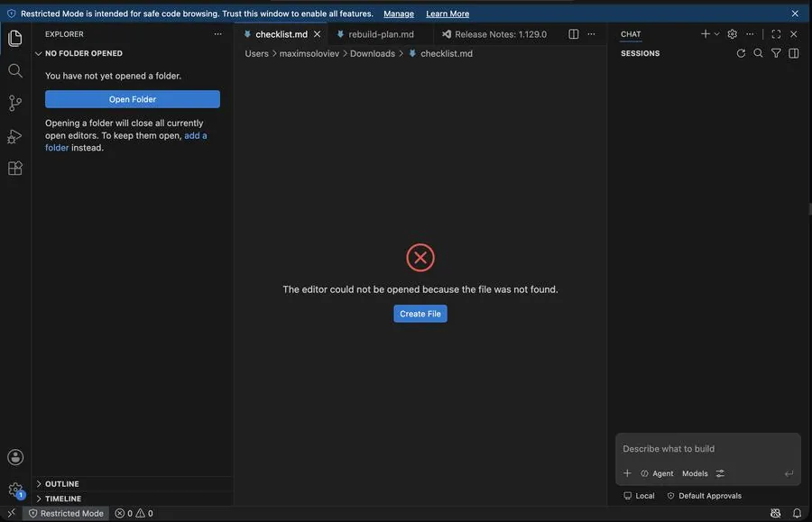Open Source Control view in activity bar
This screenshot has height=522, width=812.
point(15,103)
